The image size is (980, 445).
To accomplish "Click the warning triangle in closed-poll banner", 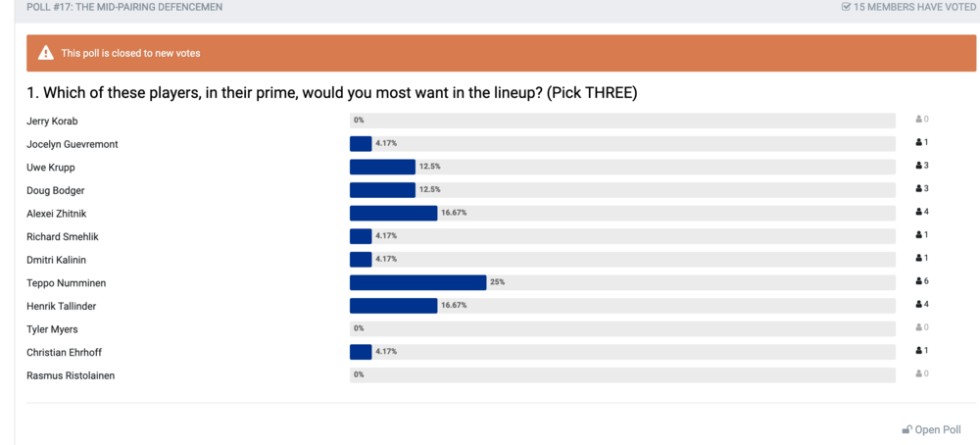I will pos(46,53).
